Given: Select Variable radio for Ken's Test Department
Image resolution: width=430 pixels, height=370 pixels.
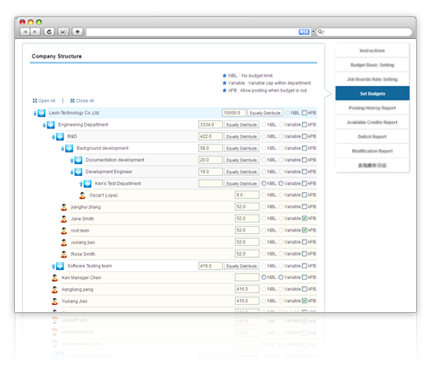Looking at the screenshot, I should [281, 183].
